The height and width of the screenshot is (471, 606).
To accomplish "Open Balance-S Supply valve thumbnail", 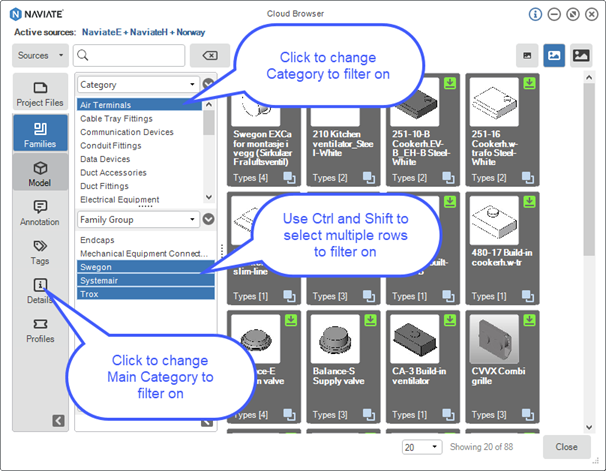I will [335, 339].
